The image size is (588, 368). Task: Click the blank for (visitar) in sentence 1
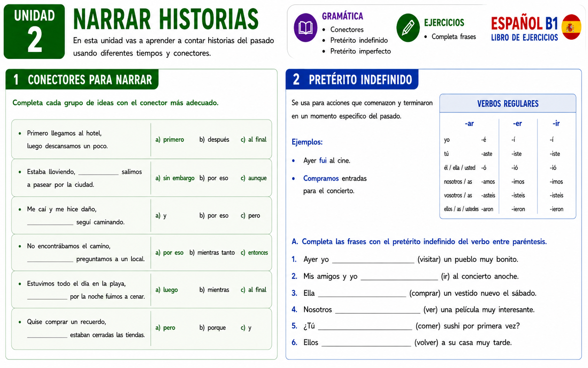(373, 259)
